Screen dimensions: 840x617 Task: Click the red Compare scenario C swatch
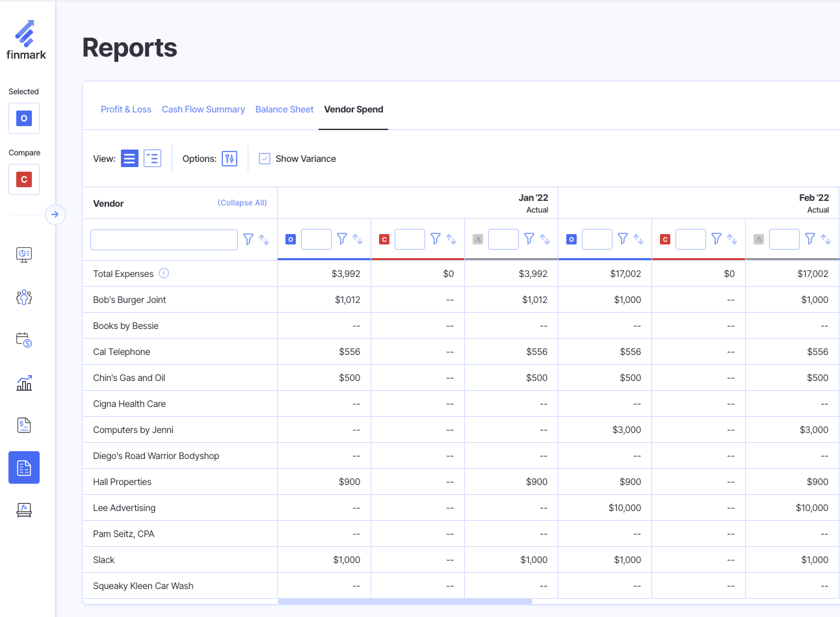(x=24, y=179)
